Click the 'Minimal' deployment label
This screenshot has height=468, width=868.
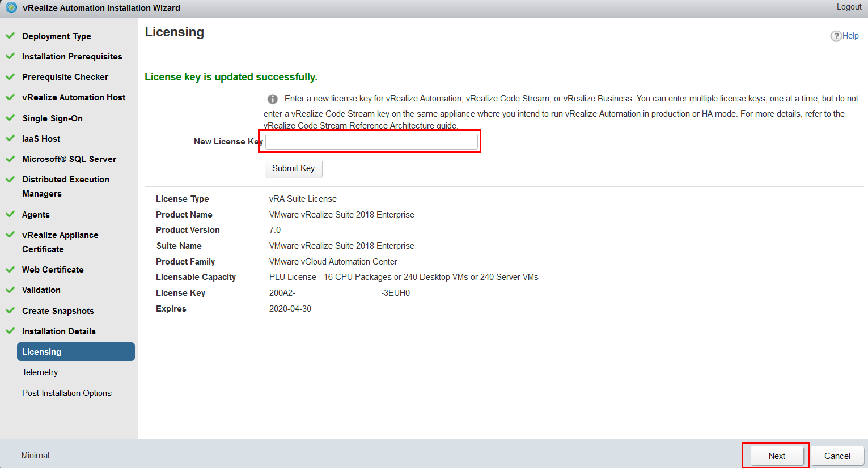(35, 456)
